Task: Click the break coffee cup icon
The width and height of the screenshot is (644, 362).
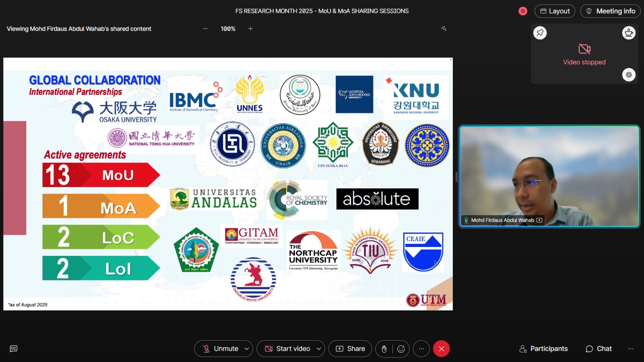Action: 629,33
